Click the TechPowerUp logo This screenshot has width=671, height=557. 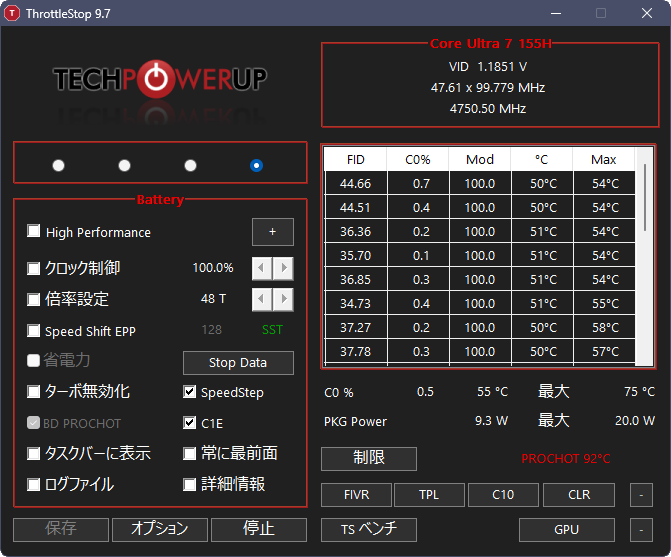pos(160,80)
